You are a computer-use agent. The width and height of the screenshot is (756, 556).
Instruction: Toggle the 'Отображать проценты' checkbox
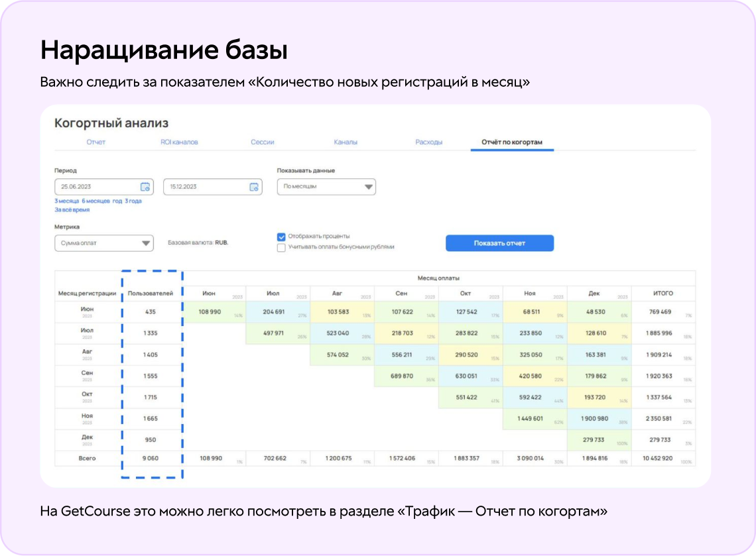coord(281,237)
